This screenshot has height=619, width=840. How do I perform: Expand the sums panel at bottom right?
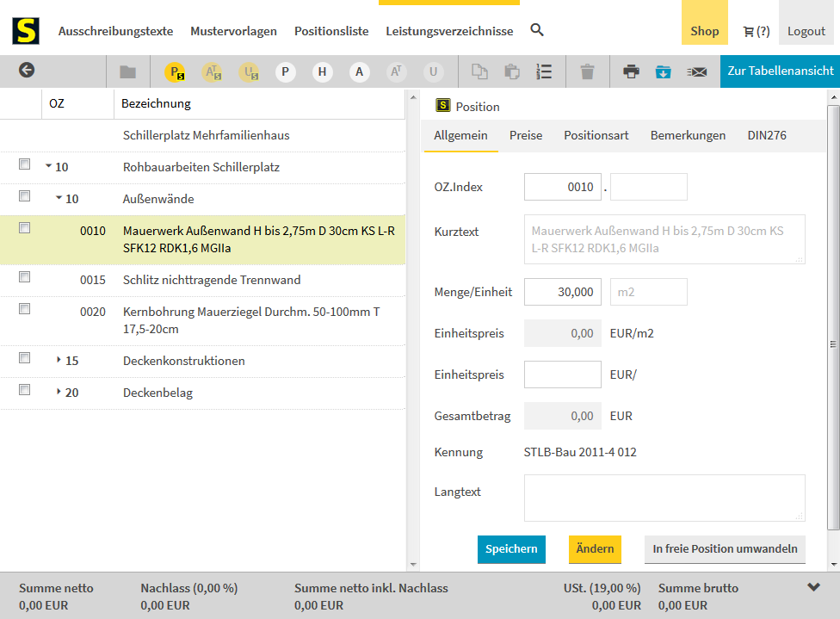coord(813,586)
